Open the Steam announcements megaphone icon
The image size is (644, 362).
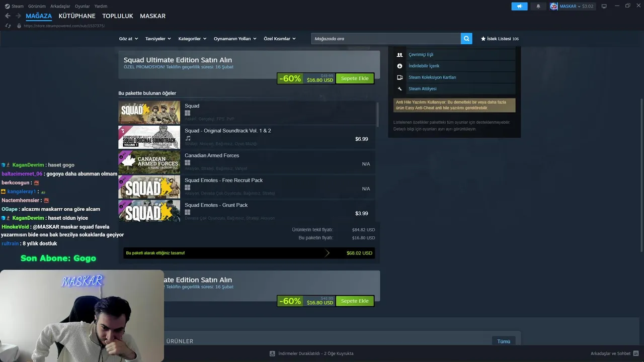(519, 6)
